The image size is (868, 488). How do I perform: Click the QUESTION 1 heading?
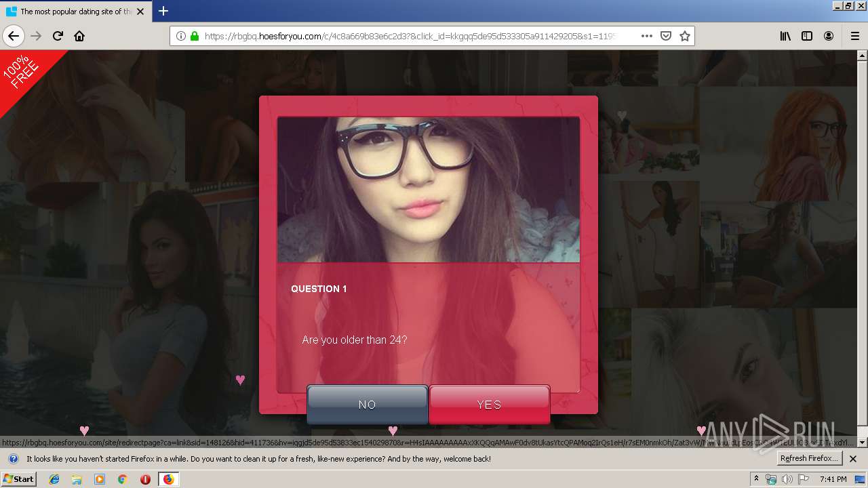[x=319, y=289]
